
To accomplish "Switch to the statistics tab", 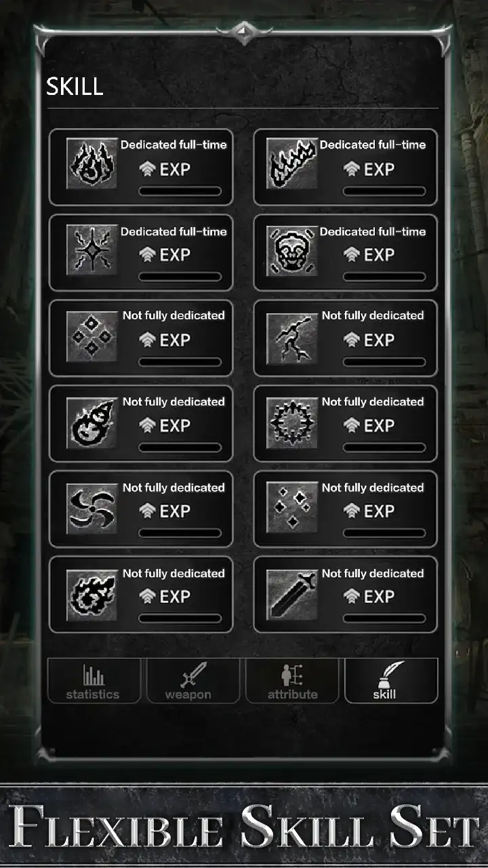I will [94, 681].
